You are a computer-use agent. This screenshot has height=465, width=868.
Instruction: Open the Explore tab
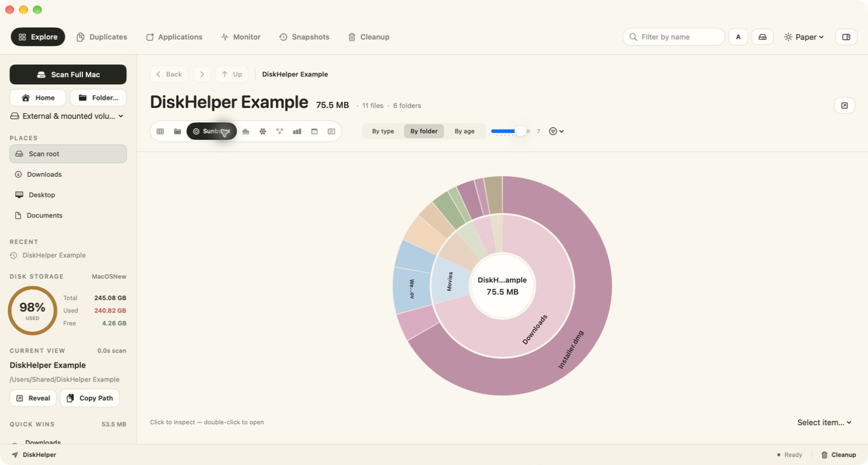point(38,37)
